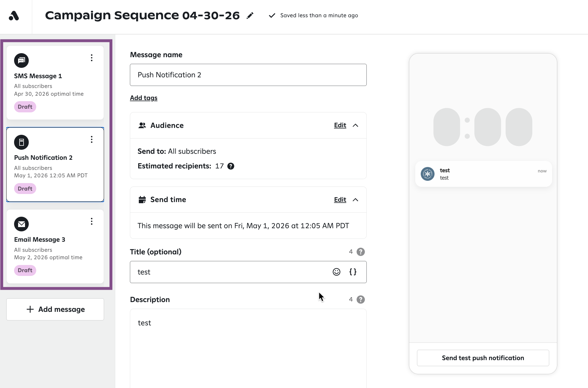Click the pencil icon to rename campaign
The image size is (588, 388).
click(250, 16)
